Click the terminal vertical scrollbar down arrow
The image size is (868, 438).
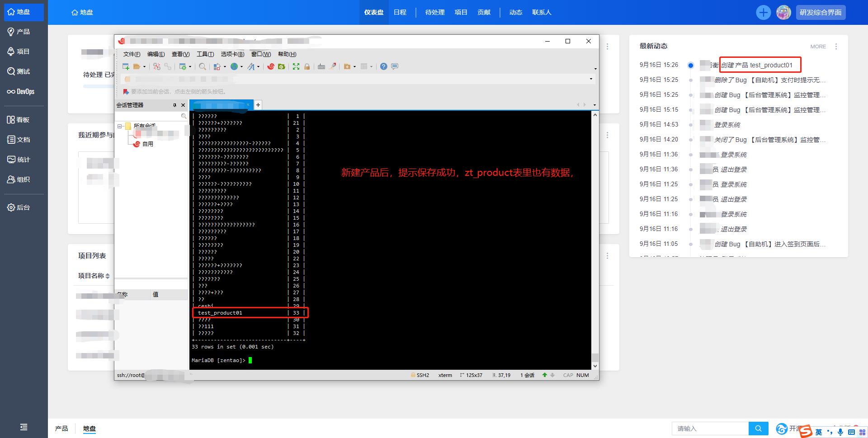pos(595,366)
